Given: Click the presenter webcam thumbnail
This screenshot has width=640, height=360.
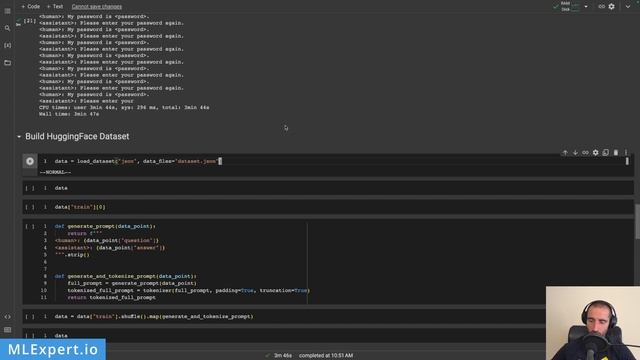Looking at the screenshot, I should tap(593, 323).
